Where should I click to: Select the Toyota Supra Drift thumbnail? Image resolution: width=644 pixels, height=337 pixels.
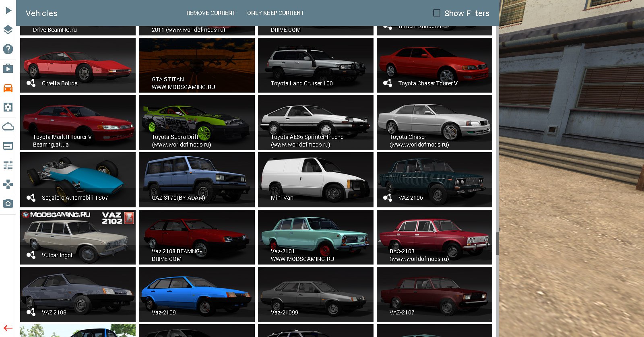pos(197,122)
